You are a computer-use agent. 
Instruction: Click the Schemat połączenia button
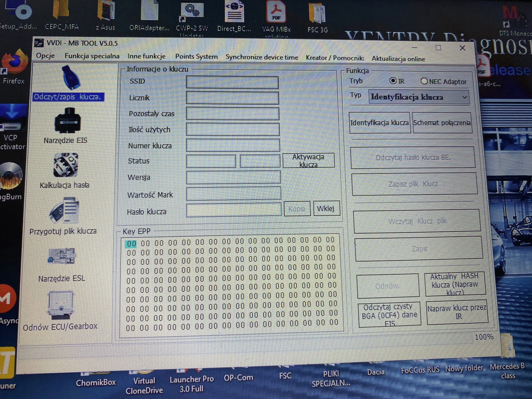point(442,123)
